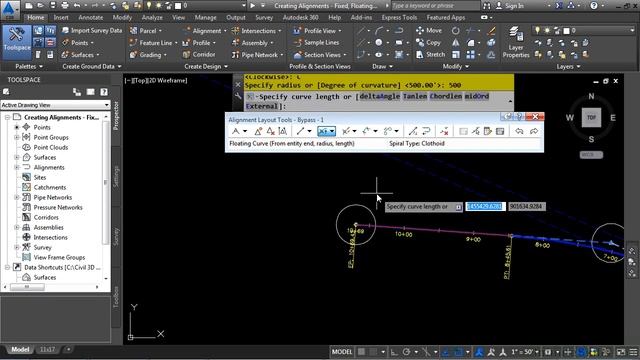
Task: Select Catchments in the Prospector tree
Action: tap(50, 187)
